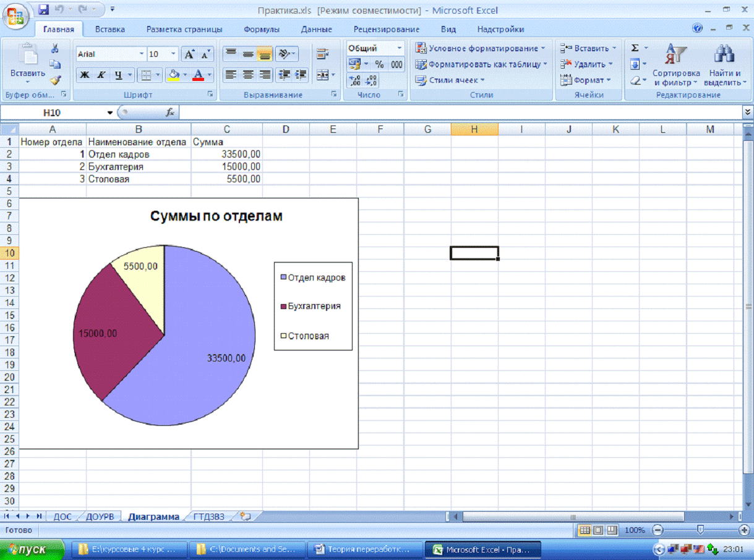Viewport: 754px width, 560px height.
Task: Open the Arial font name dropdown
Action: pyautogui.click(x=141, y=54)
